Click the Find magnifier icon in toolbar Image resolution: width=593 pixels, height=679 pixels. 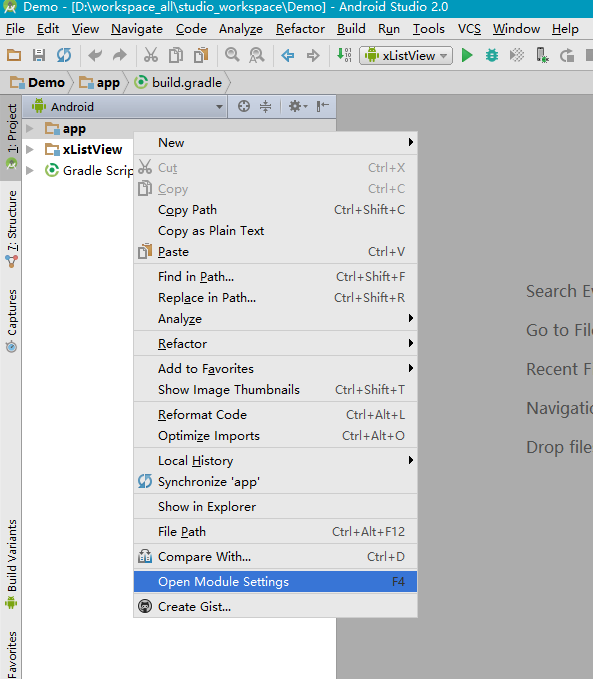click(232, 55)
